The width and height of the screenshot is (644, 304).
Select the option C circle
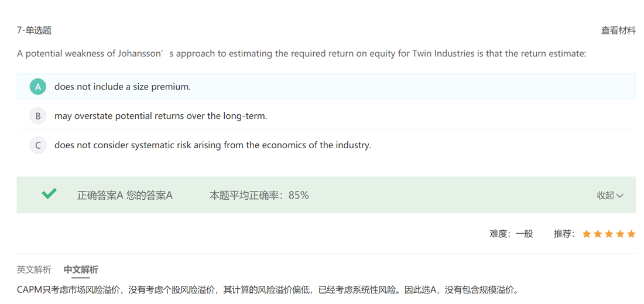pyautogui.click(x=38, y=145)
